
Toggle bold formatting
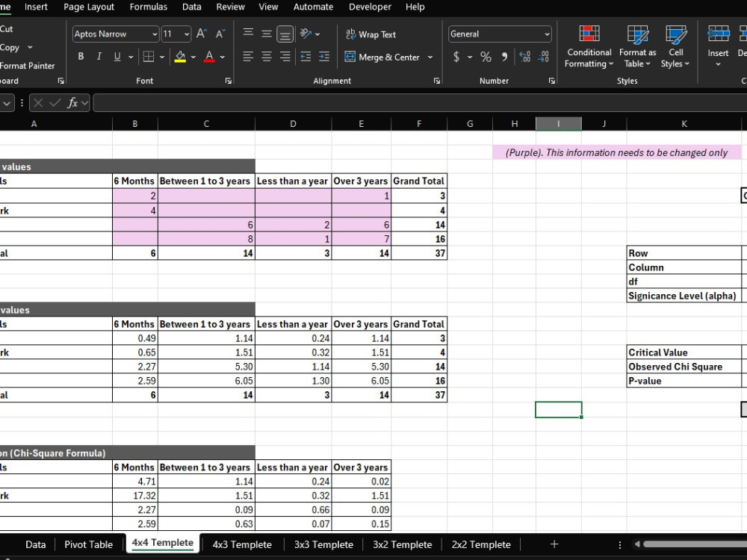(81, 56)
